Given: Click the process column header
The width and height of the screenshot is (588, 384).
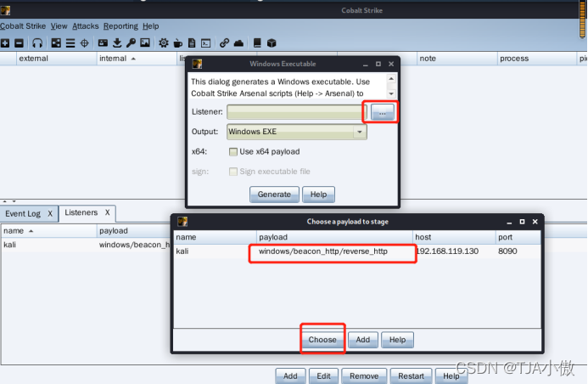Looking at the screenshot, I should point(536,59).
